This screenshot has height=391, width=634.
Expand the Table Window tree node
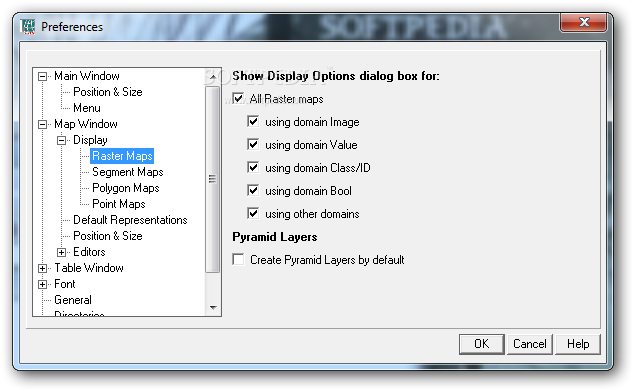42,268
